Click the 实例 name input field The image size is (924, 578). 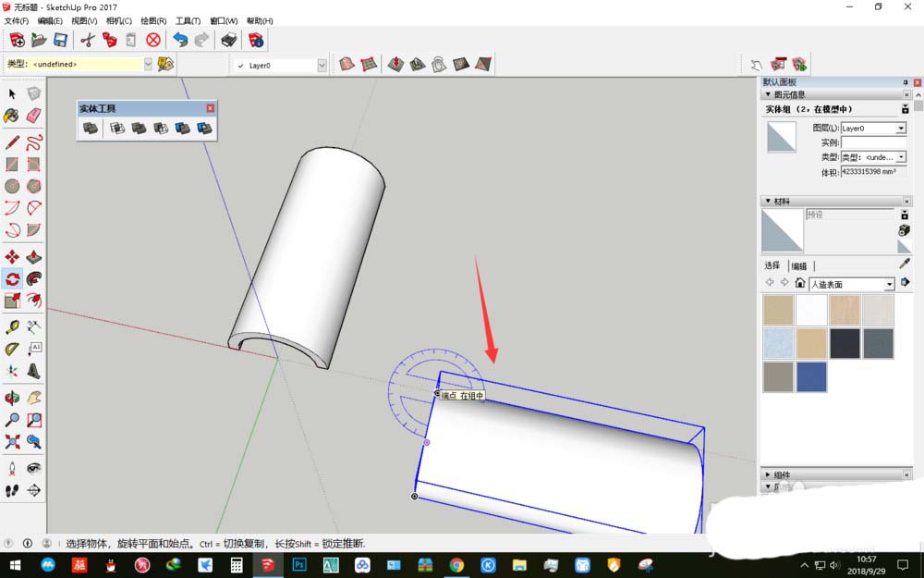point(873,142)
